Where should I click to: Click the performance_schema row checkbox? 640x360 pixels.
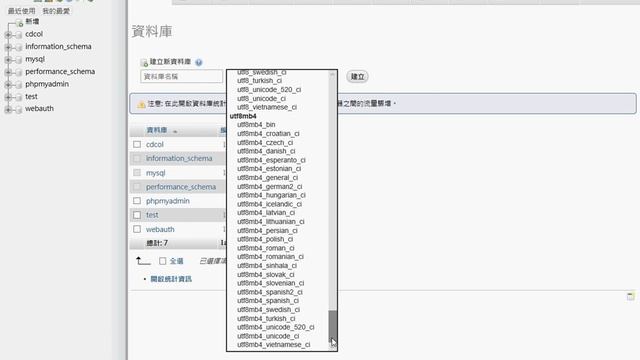[137, 187]
